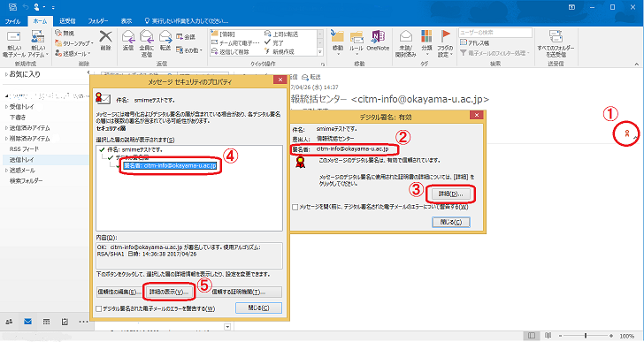Click the zoom-in plus in status bar

[611, 336]
